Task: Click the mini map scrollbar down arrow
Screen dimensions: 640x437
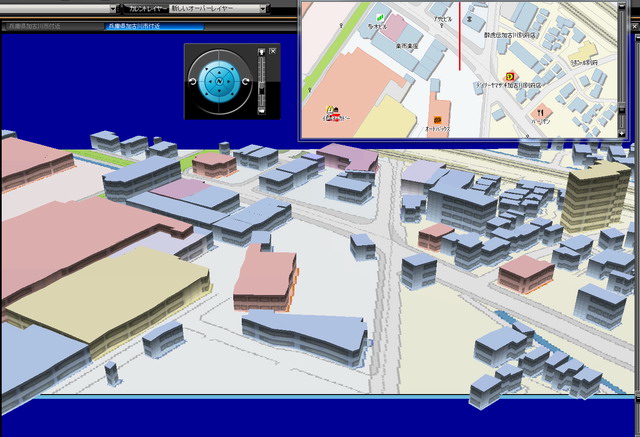Action: click(622, 134)
